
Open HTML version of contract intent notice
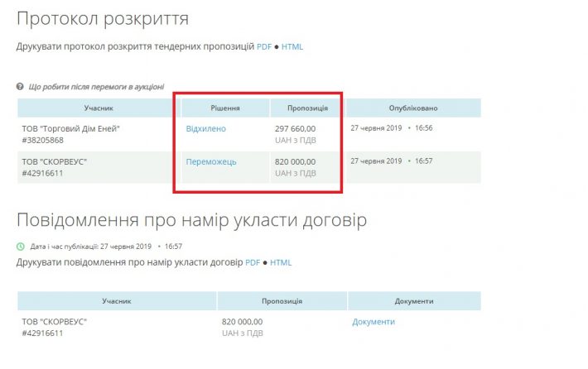pos(281,262)
